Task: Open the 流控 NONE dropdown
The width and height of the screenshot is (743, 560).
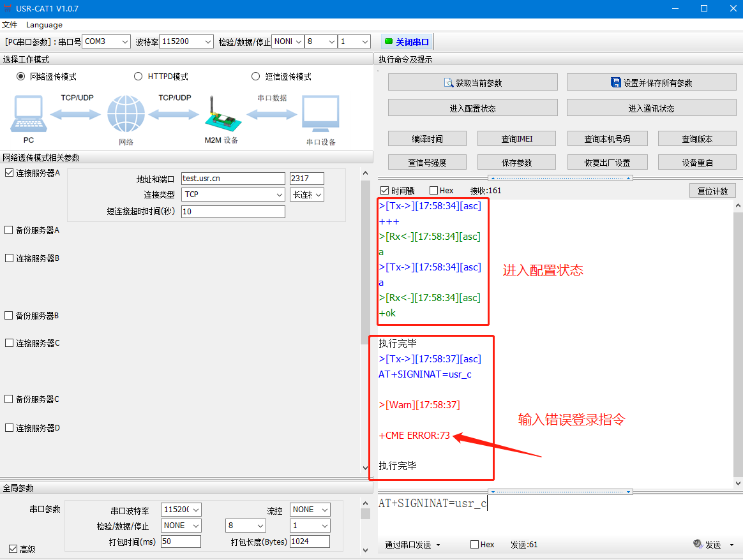Action: pyautogui.click(x=310, y=510)
